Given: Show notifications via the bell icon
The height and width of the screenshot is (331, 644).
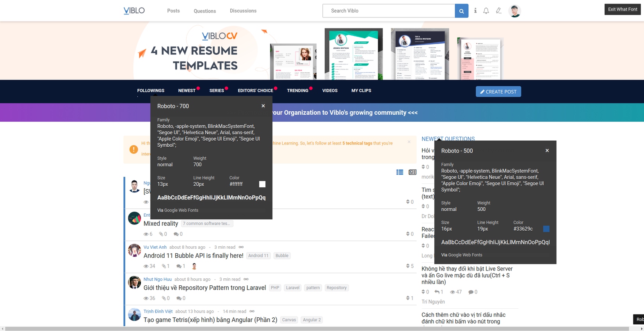Looking at the screenshot, I should [x=486, y=11].
